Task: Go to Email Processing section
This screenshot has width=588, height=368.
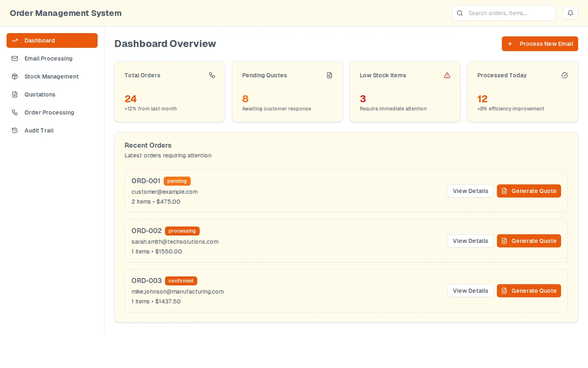Action: point(52,58)
